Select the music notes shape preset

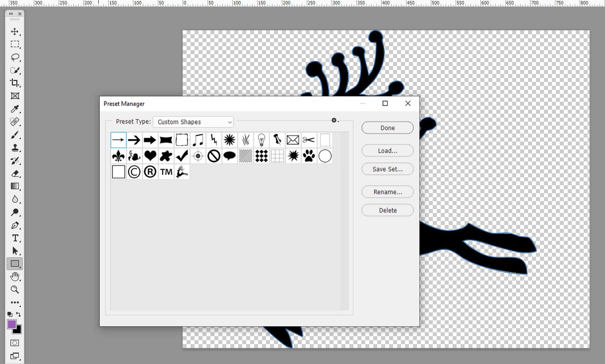(198, 140)
